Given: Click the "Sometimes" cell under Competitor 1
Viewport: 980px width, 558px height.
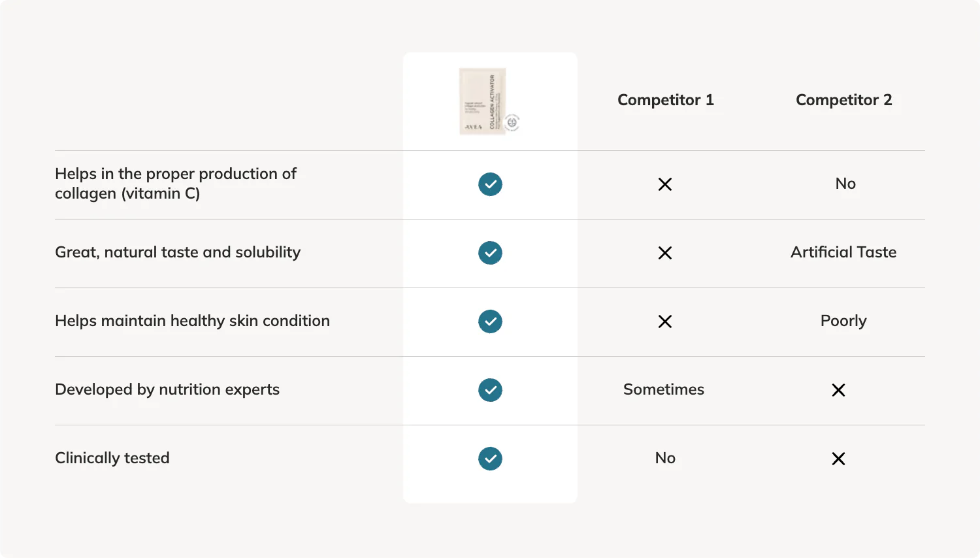Looking at the screenshot, I should click(x=664, y=389).
